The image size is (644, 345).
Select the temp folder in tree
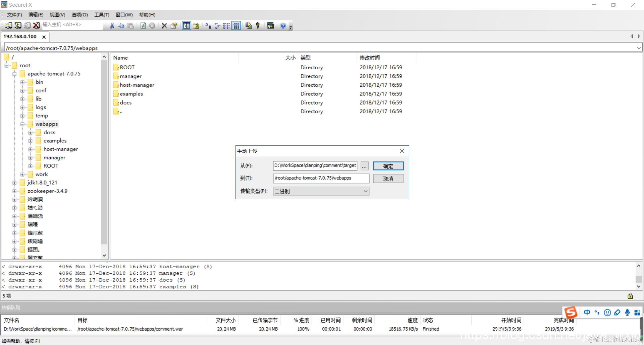coord(42,116)
